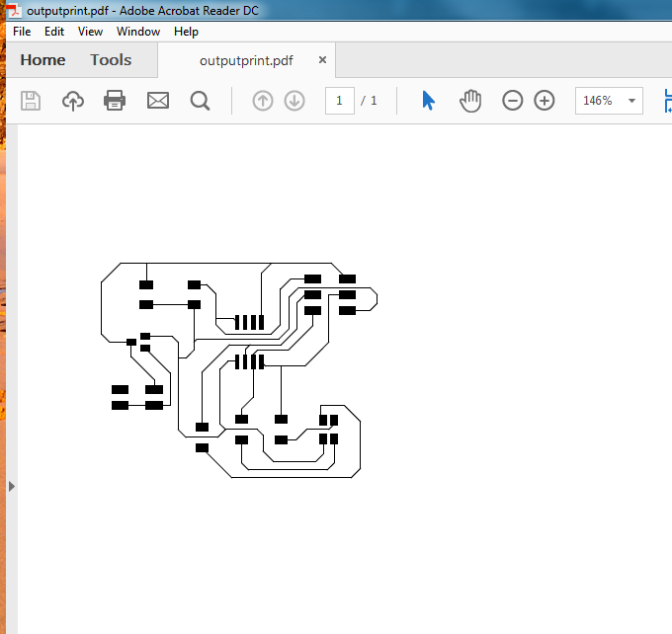Expand the left navigation pane arrow
672x634 pixels.
point(12,486)
